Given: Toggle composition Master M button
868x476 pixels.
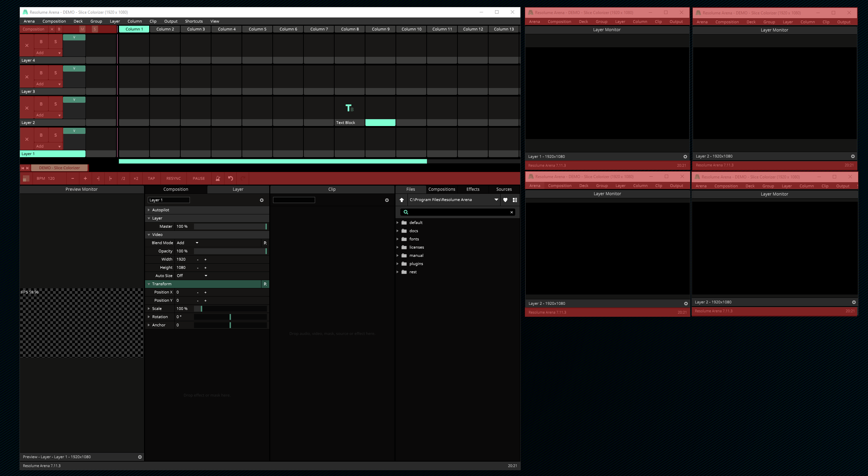Looking at the screenshot, I should pos(82,29).
